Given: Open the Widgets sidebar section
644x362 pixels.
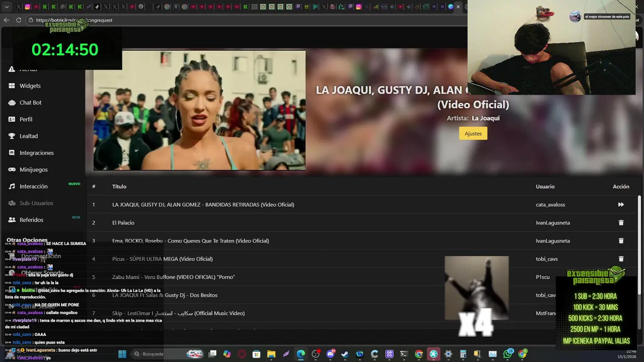Looking at the screenshot, I should pyautogui.click(x=30, y=86).
